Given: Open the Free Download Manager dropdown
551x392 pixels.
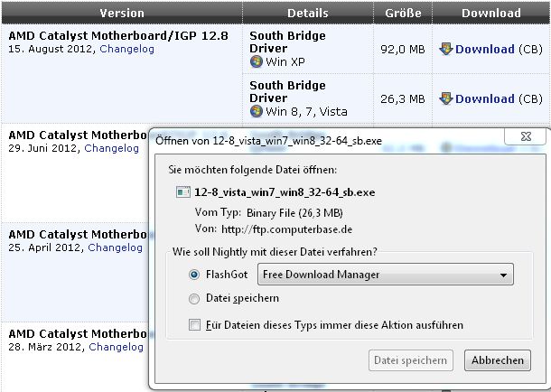Looking at the screenshot, I should tap(386, 275).
